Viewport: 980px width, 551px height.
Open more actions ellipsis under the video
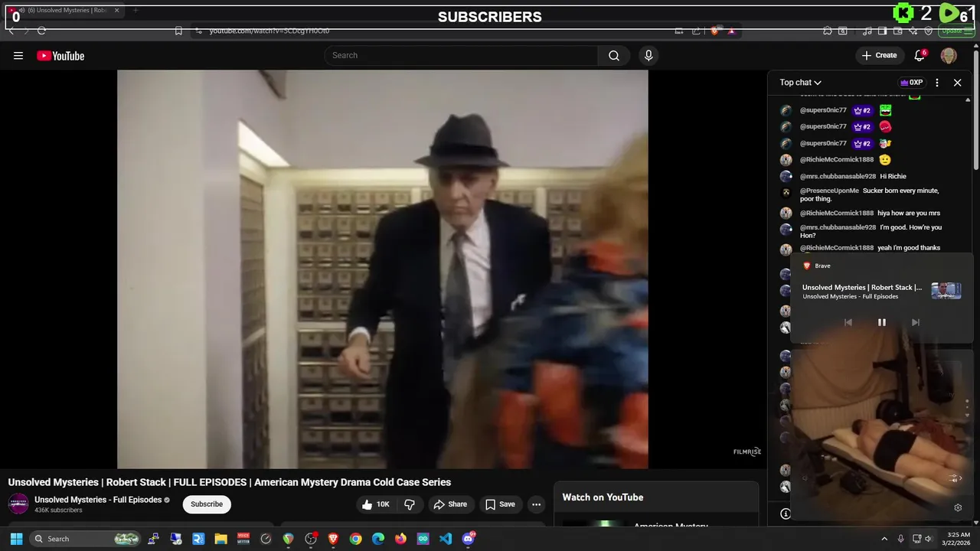pyautogui.click(x=536, y=504)
